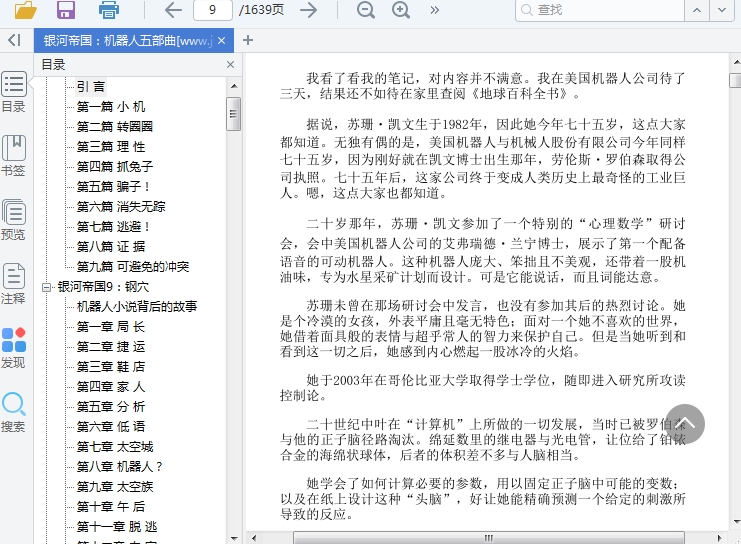Image resolution: width=741 pixels, height=544 pixels.
Task: Select 第八章 机器人？ in the outline
Action: point(120,466)
